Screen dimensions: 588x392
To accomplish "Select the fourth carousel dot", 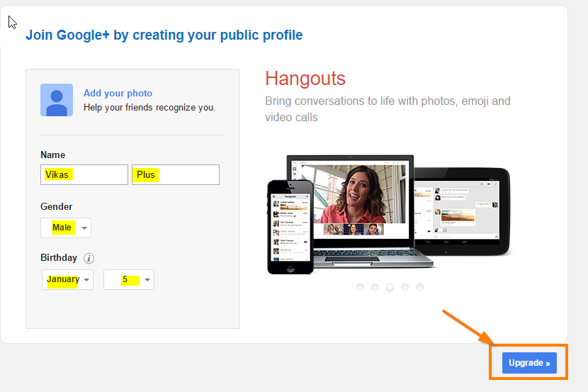I will point(405,287).
